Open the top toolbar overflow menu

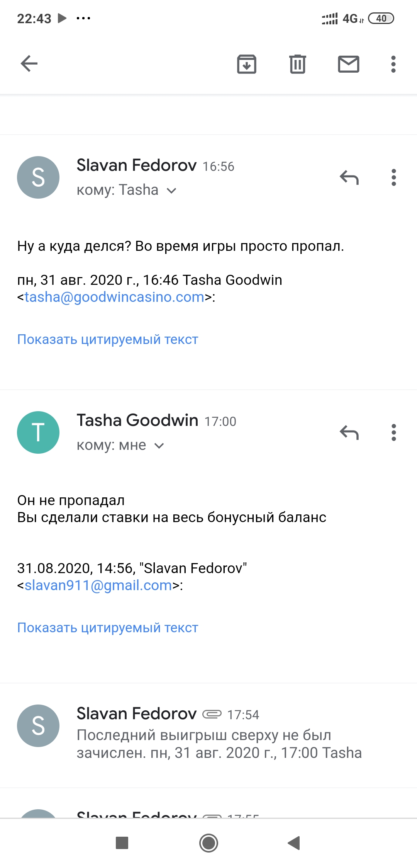(393, 64)
